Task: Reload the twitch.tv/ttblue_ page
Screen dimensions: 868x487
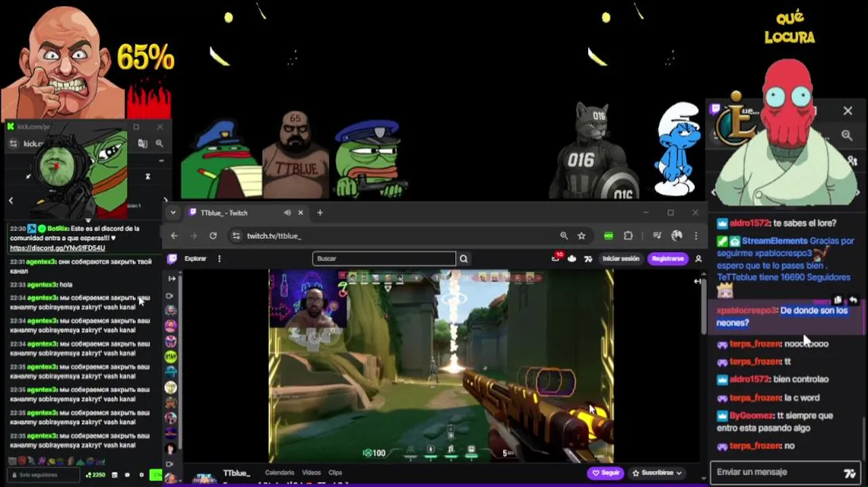Action: [x=213, y=235]
